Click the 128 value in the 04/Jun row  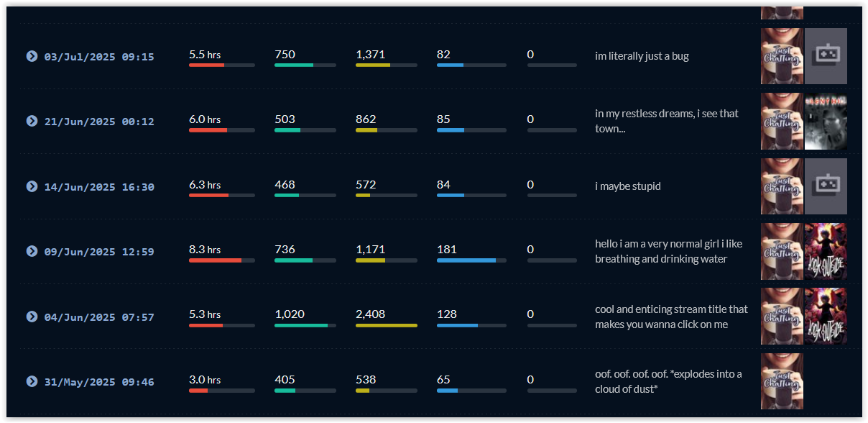click(x=447, y=314)
